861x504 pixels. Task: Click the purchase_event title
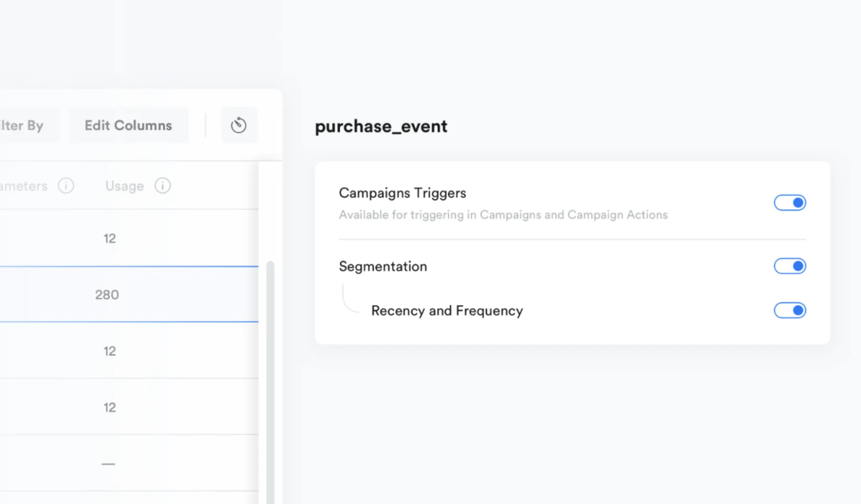point(381,126)
